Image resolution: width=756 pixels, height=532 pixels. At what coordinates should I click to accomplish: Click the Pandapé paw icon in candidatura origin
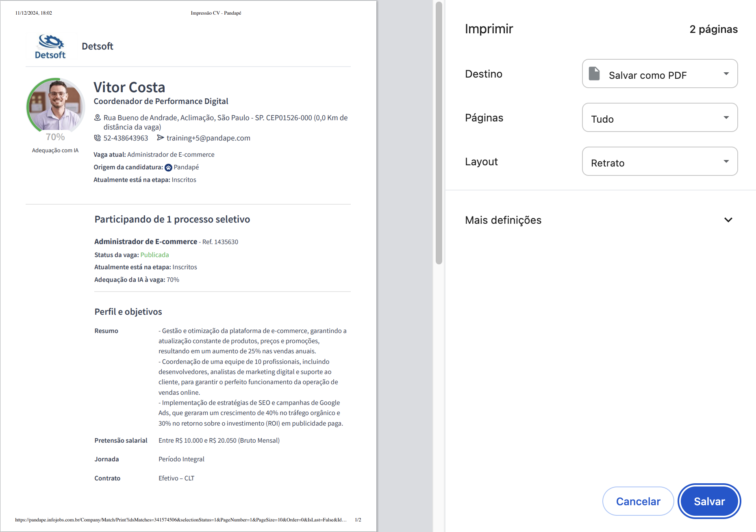[168, 167]
